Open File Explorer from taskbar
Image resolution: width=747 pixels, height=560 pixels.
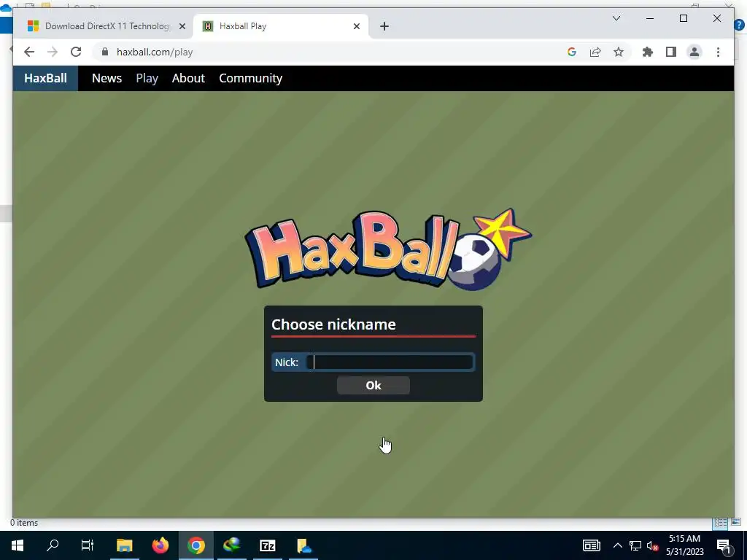coord(124,545)
